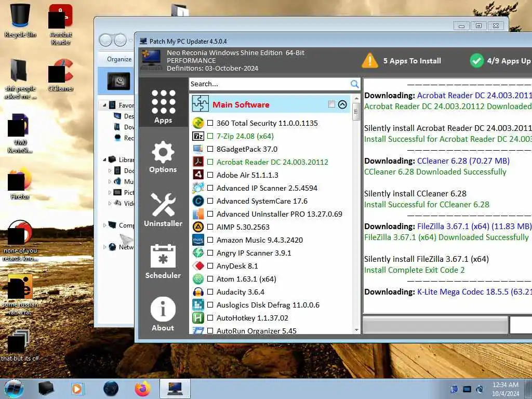
Task: Open the About info section
Action: point(163,314)
